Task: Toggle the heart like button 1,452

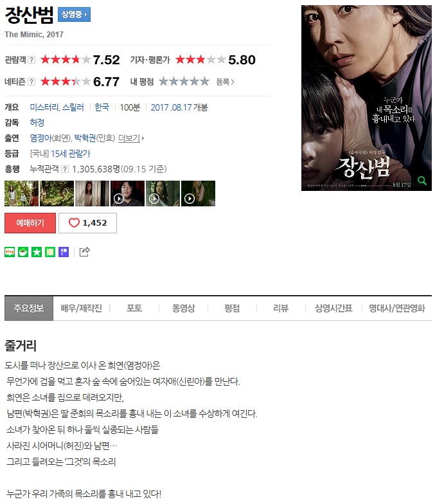Action: [x=87, y=222]
